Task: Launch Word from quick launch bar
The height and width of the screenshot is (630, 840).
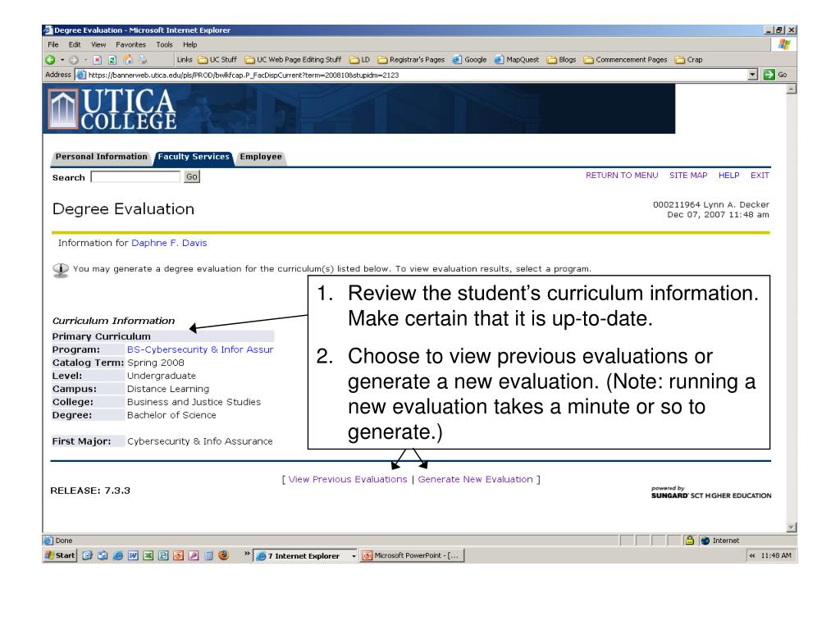Action: coord(133,555)
